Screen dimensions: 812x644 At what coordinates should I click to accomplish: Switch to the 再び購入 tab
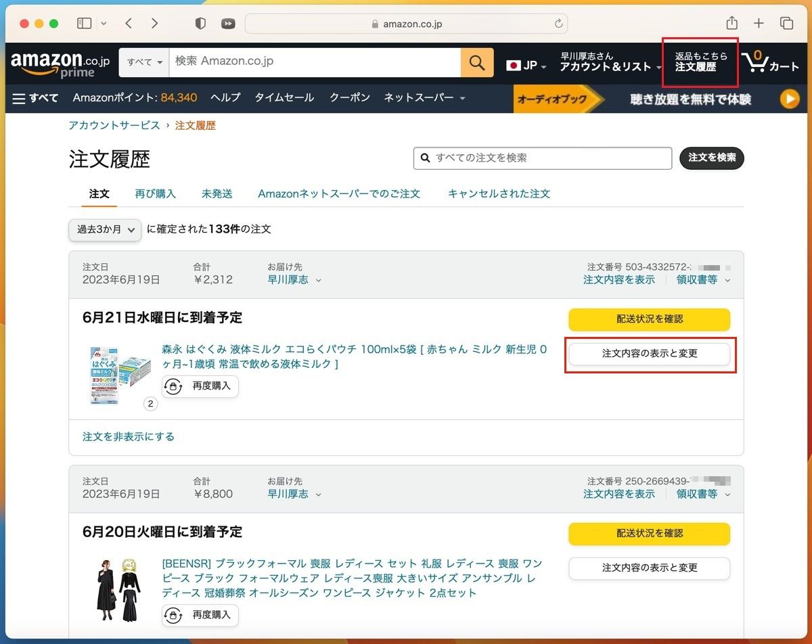(x=155, y=193)
